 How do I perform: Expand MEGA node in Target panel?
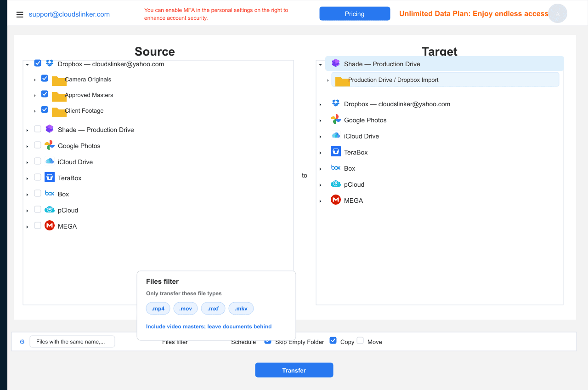point(320,201)
